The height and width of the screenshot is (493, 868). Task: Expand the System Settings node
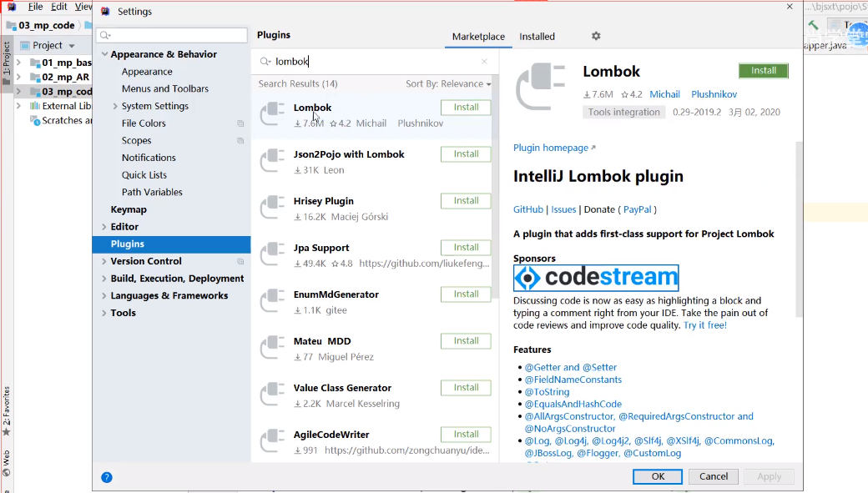click(115, 106)
